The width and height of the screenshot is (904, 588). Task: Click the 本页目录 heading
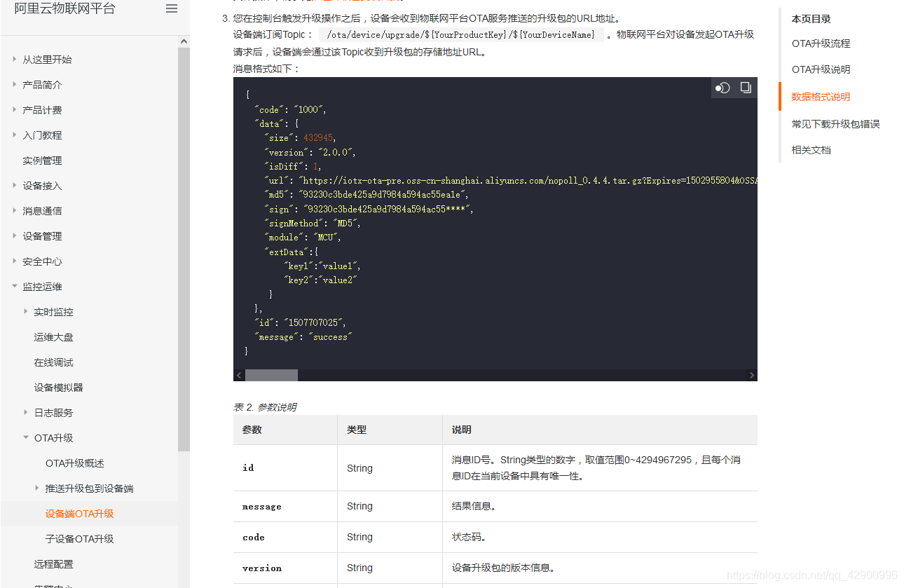pyautogui.click(x=811, y=19)
